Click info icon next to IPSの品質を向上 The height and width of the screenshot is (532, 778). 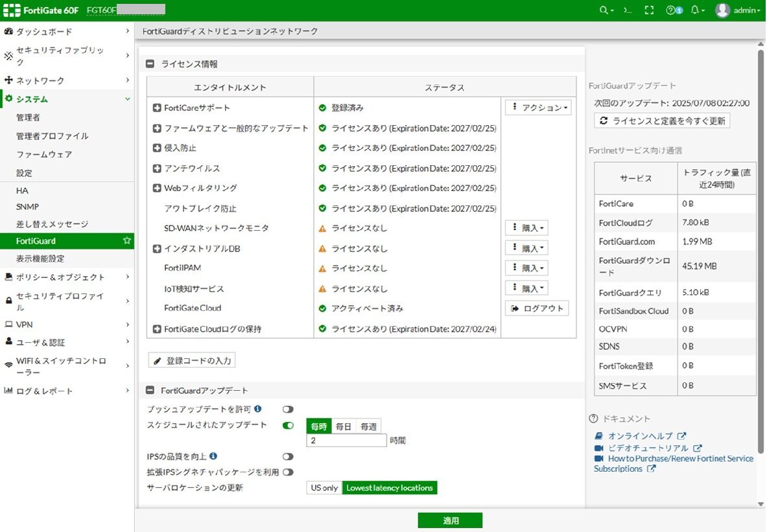pyautogui.click(x=213, y=456)
